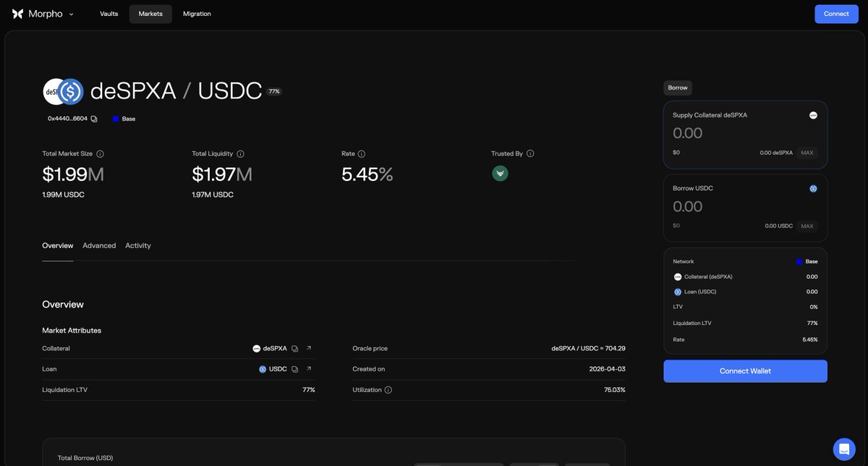The image size is (868, 466).
Task: Show info icon next to Trusted By
Action: pyautogui.click(x=530, y=154)
